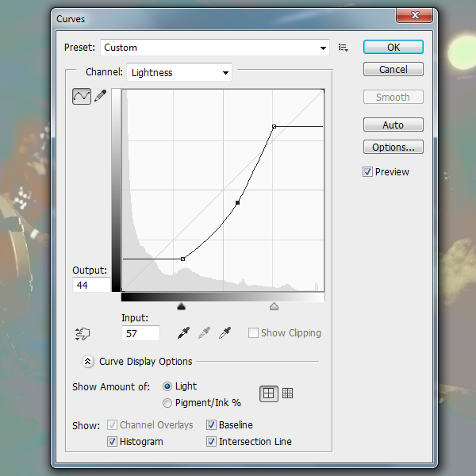Choose the detailed ten percent grid icon

point(287,393)
